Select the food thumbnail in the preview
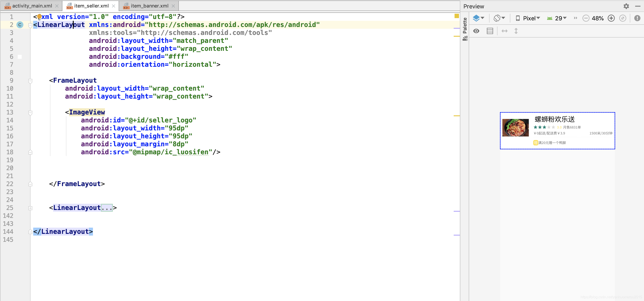This screenshot has height=301, width=644. [x=515, y=128]
